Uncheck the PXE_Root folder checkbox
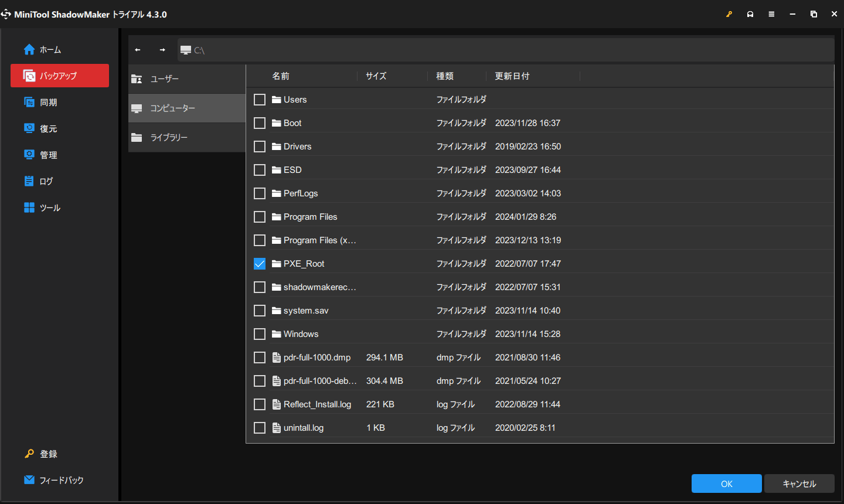 click(260, 264)
